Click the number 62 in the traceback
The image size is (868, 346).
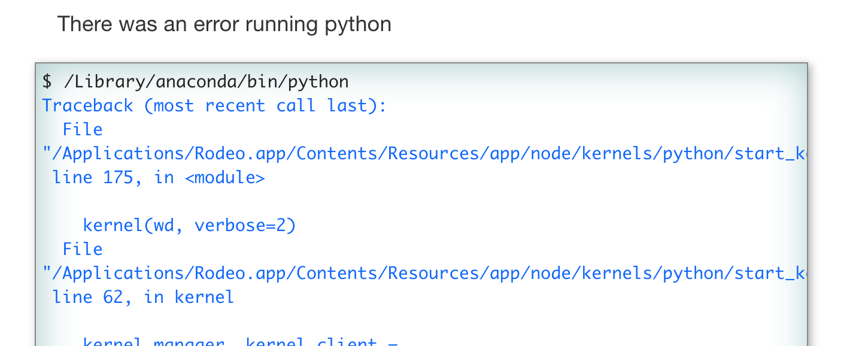pos(113,298)
